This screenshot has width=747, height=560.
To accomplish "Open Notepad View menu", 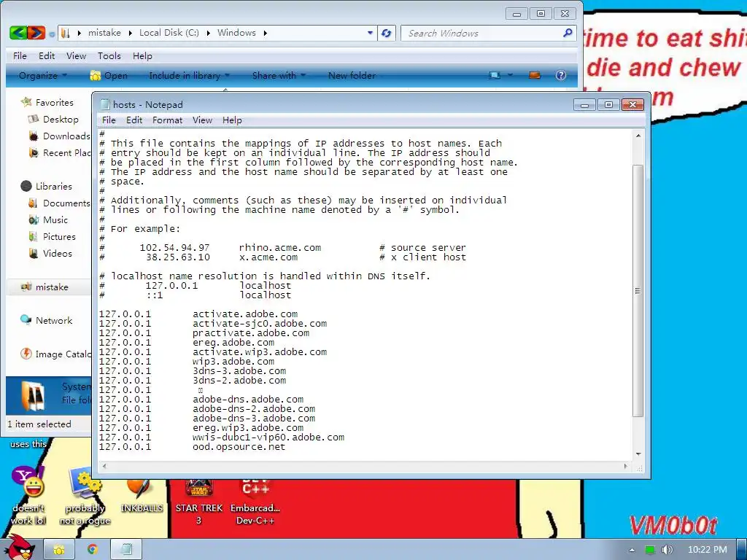I will 202,120.
